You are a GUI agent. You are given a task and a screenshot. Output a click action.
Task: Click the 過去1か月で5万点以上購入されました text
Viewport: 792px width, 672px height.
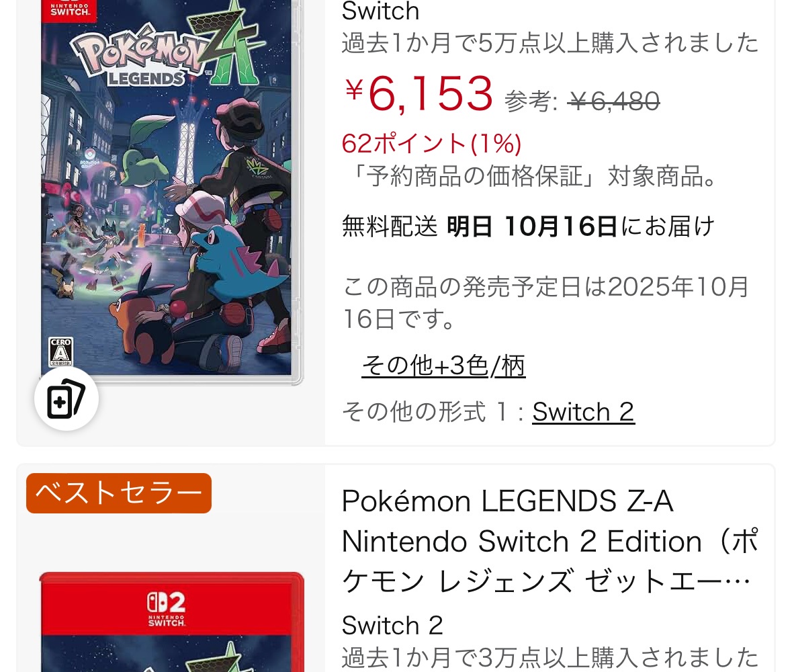550,42
